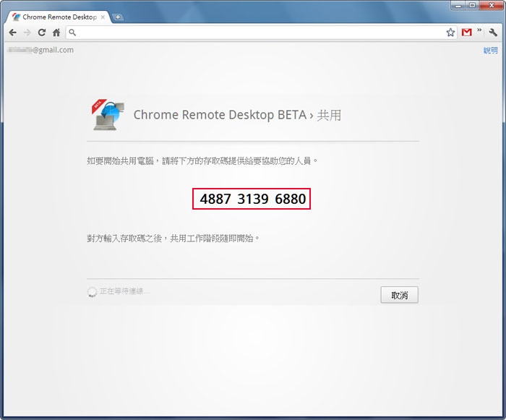Click the waiting spinner icon
Image resolution: width=506 pixels, height=420 pixels.
click(92, 292)
